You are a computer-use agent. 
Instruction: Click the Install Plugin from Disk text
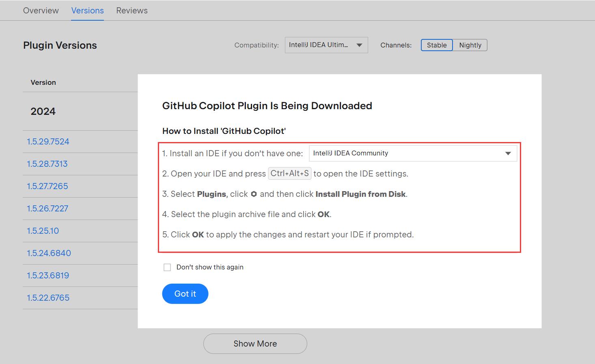pyautogui.click(x=360, y=194)
